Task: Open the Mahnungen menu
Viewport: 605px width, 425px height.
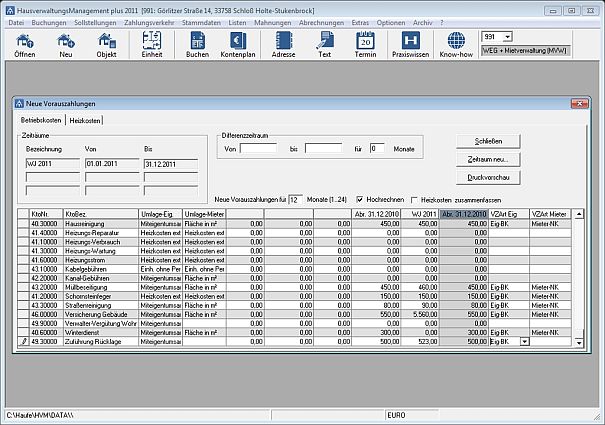Action: 273,23
